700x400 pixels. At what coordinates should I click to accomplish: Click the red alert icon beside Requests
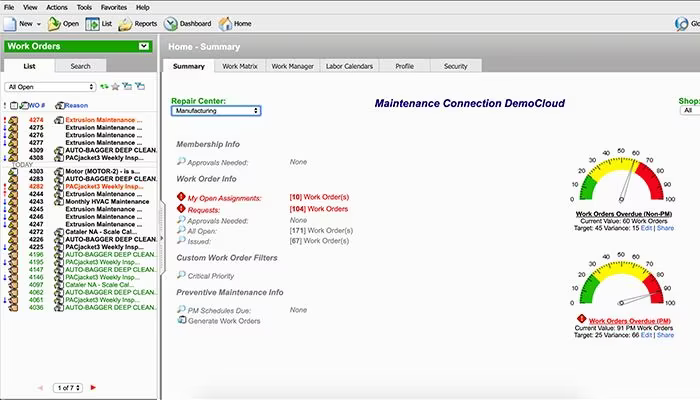tap(181, 208)
